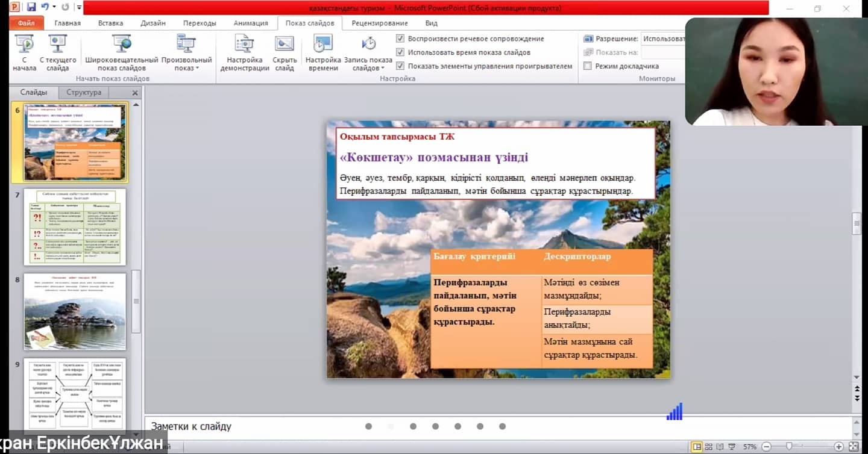The width and height of the screenshot is (868, 454).
Task: Click 'С текущего слайда' slideshow icon
Action: tap(58, 45)
